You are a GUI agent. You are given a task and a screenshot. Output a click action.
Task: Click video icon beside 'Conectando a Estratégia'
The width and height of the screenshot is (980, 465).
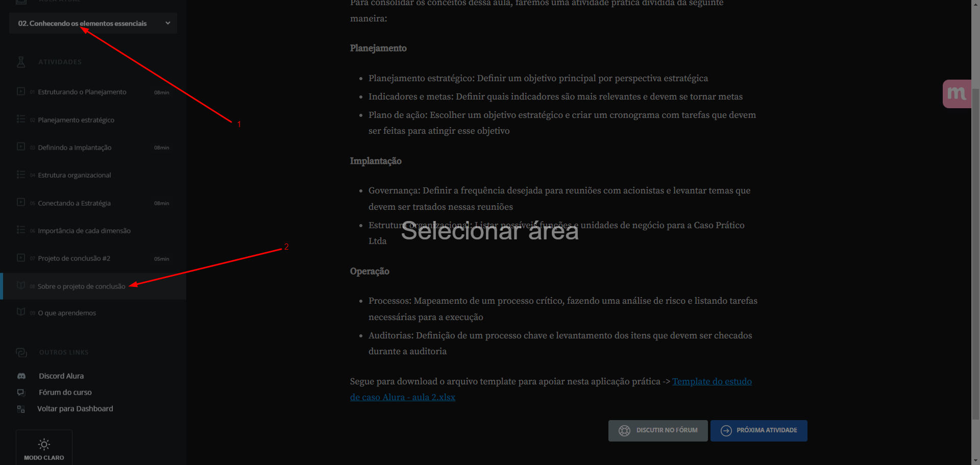pos(21,202)
